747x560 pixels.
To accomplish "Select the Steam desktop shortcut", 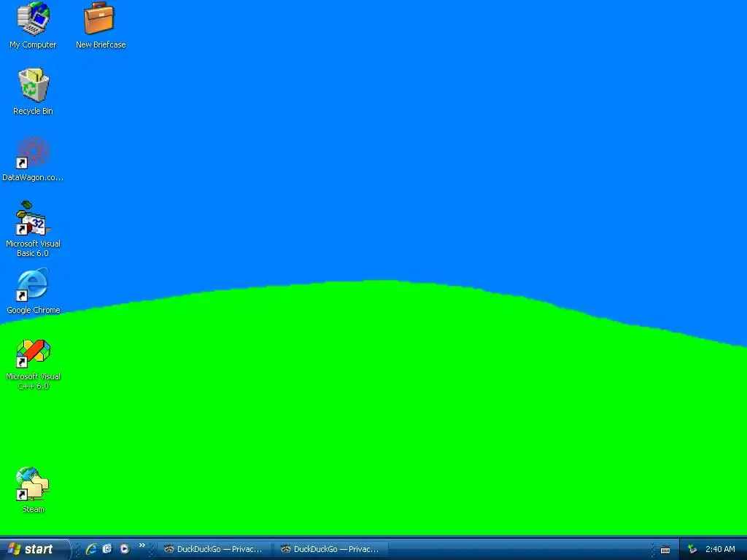I will pos(33,490).
